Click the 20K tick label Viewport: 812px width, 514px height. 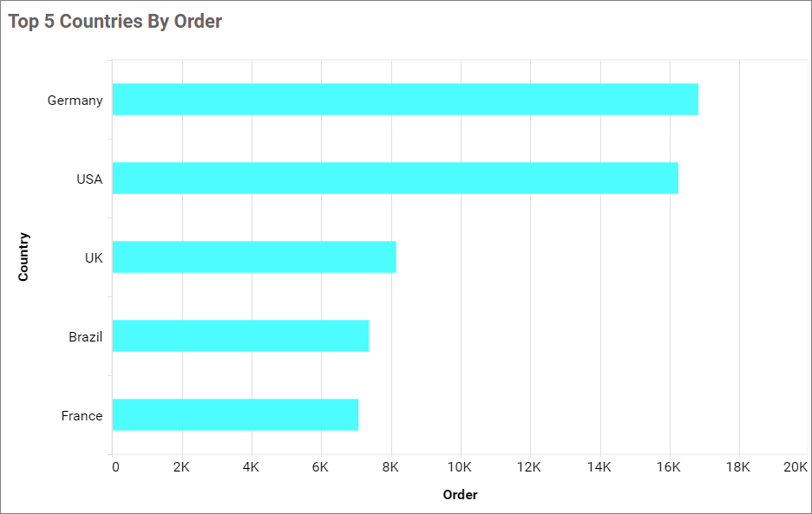click(x=795, y=468)
